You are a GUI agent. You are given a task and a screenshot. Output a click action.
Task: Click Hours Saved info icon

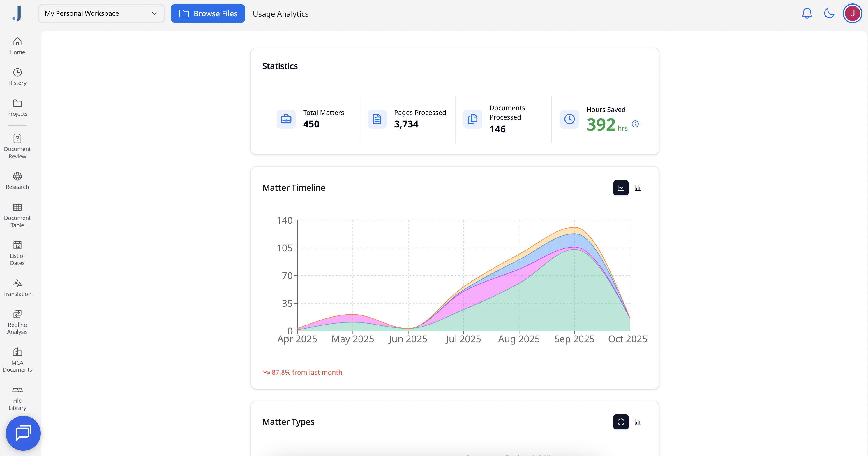pos(635,124)
